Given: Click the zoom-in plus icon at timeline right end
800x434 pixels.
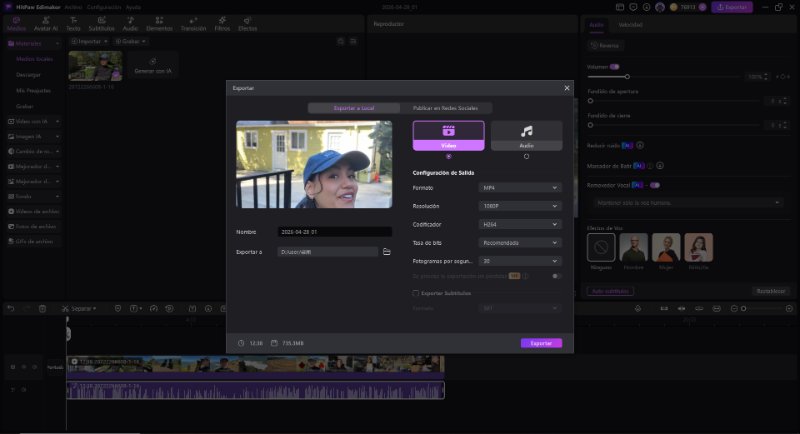Looking at the screenshot, I should tap(789, 309).
